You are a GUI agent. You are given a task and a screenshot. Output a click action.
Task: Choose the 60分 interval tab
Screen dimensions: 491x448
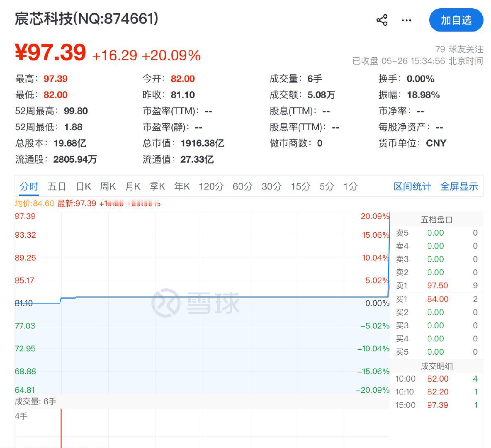[242, 186]
